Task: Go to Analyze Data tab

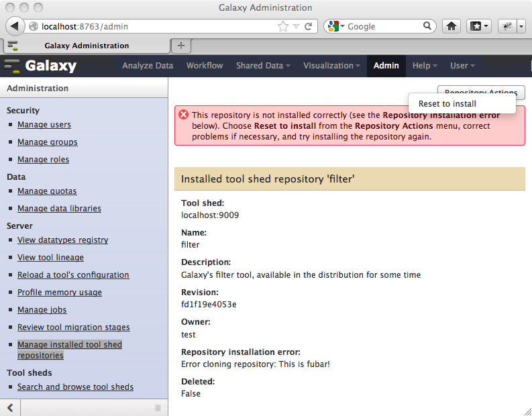Action: (148, 66)
